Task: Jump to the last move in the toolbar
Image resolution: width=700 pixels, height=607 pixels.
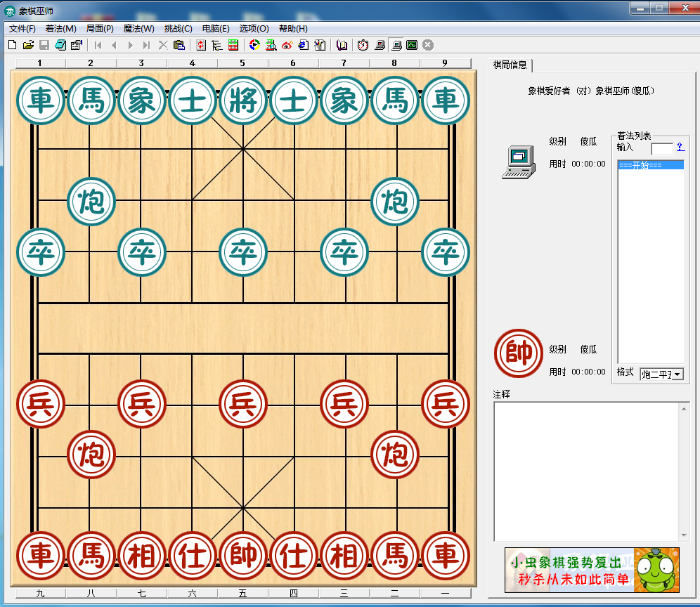Action: point(146,45)
